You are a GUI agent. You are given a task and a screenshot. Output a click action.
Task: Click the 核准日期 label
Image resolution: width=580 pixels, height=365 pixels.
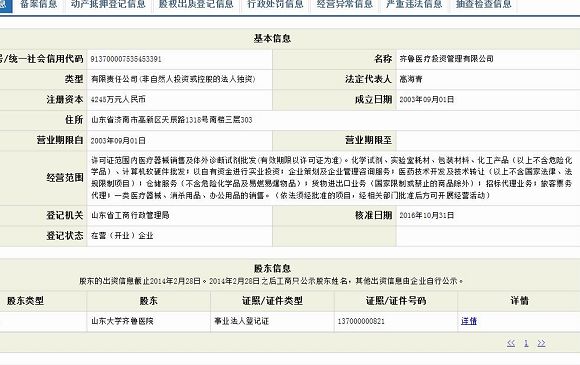click(373, 215)
